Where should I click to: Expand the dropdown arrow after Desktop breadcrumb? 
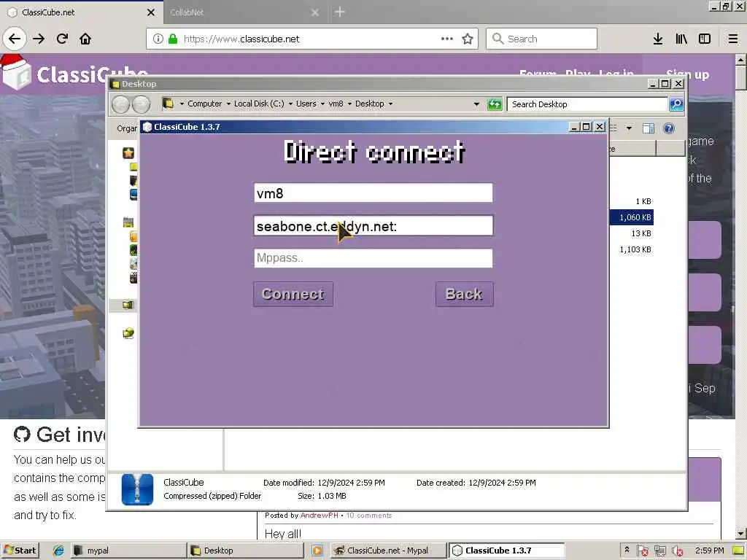pyautogui.click(x=390, y=104)
